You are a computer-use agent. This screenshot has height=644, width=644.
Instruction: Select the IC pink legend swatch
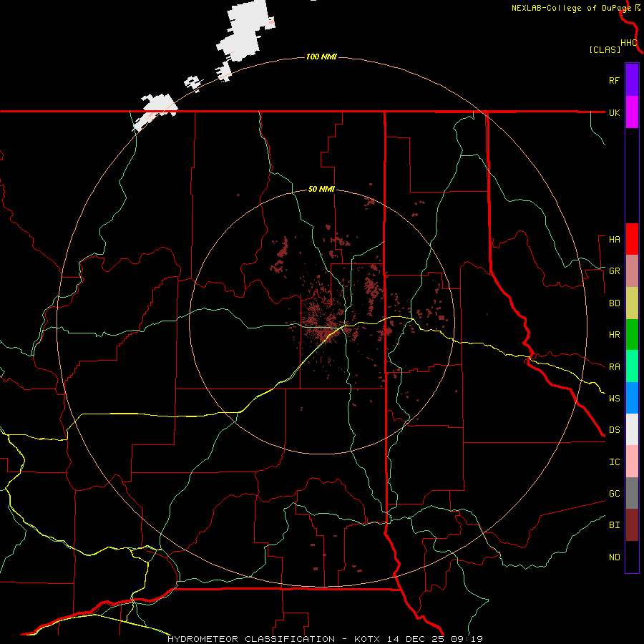(632, 462)
